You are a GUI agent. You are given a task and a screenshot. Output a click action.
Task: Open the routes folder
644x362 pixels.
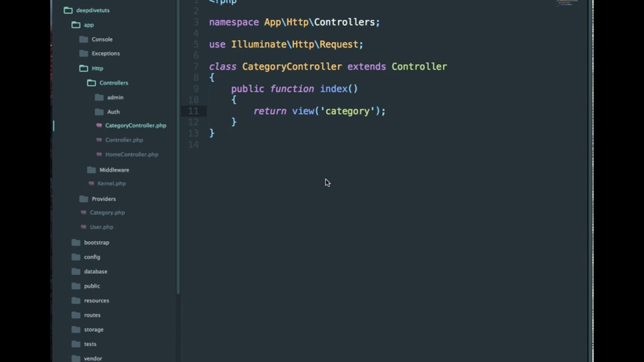(x=92, y=315)
